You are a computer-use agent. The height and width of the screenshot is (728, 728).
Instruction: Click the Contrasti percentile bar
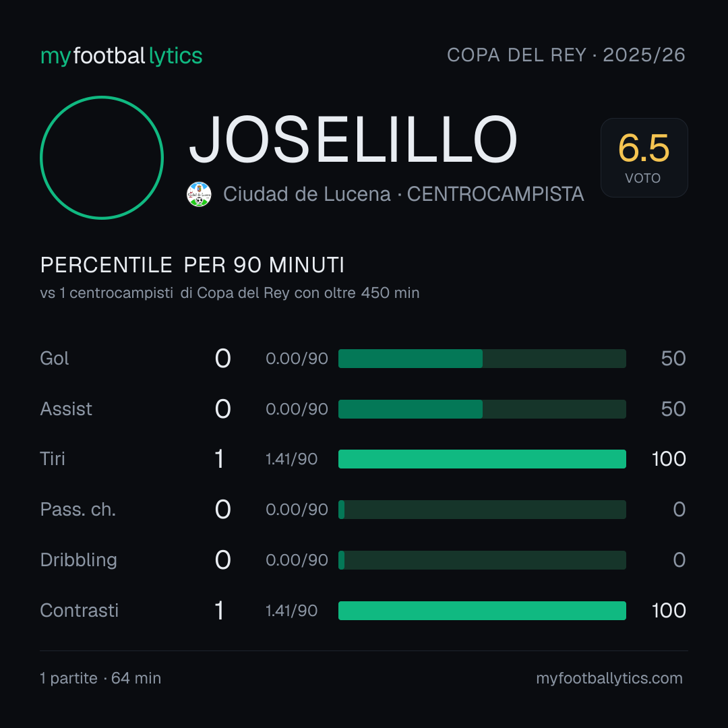coord(482,611)
